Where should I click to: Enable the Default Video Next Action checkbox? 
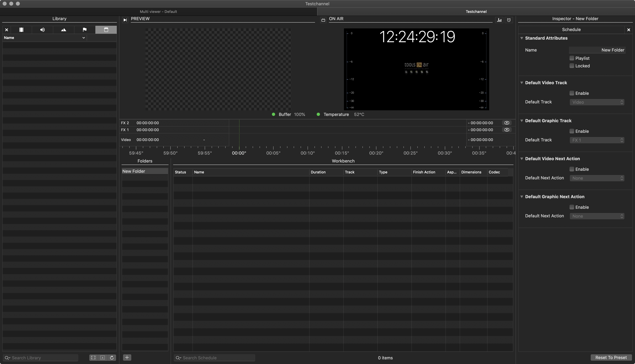coord(572,169)
